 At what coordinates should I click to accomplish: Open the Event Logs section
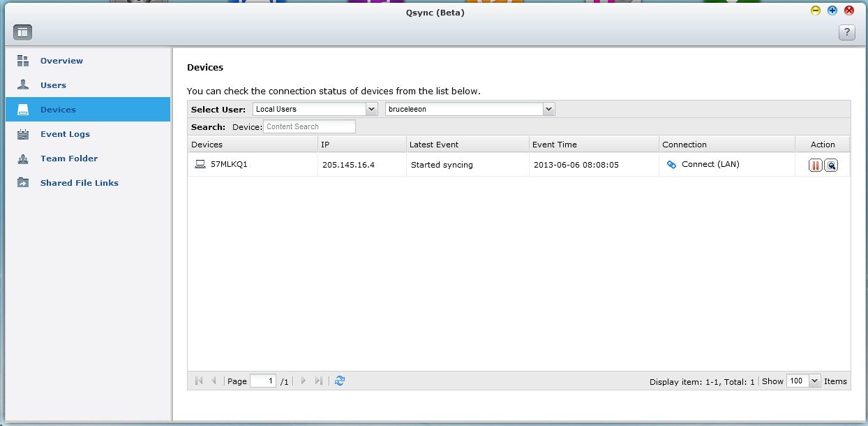65,134
